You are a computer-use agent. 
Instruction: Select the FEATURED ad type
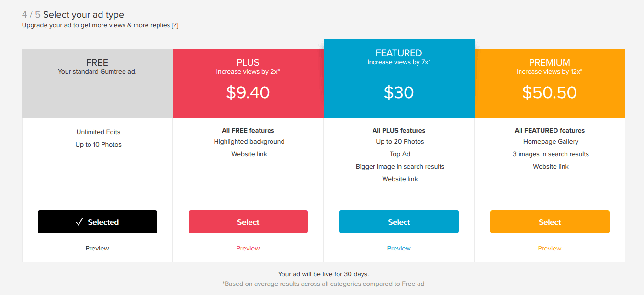coord(399,222)
